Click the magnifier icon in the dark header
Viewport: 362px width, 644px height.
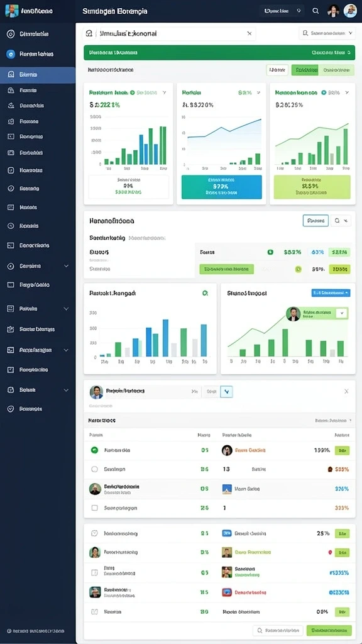pos(315,11)
